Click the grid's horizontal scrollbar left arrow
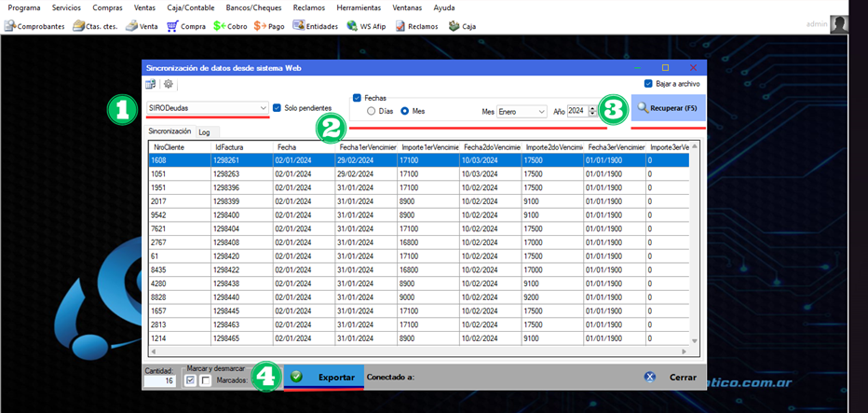 (154, 351)
